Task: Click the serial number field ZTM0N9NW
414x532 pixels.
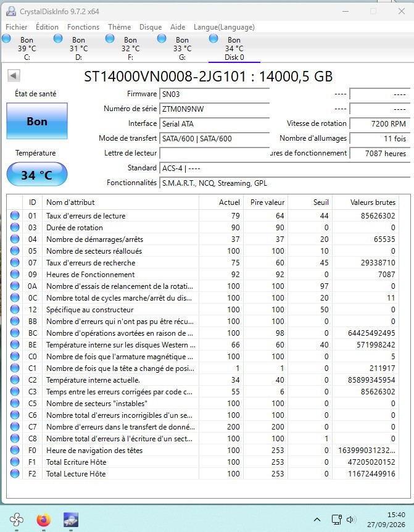Action: (x=214, y=109)
